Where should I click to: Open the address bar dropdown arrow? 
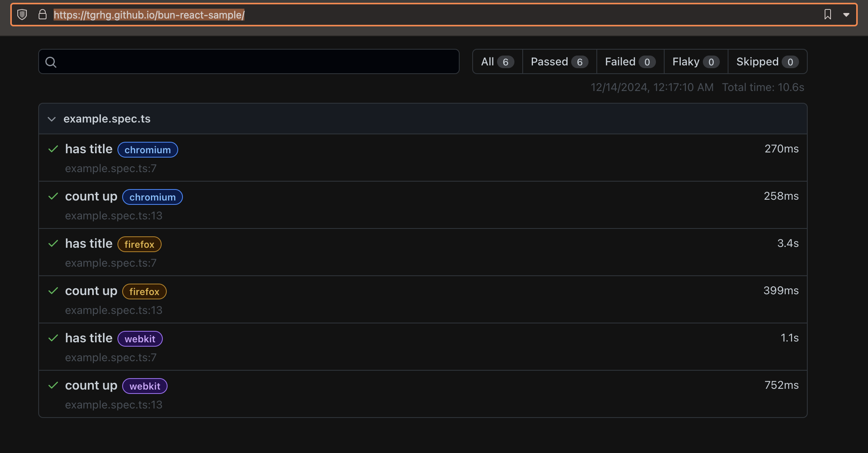[x=846, y=15]
